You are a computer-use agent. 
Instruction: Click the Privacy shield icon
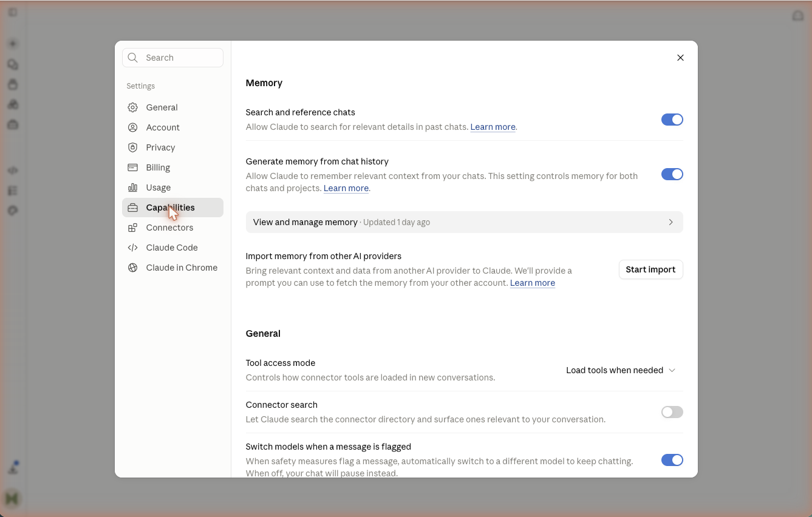[132, 147]
